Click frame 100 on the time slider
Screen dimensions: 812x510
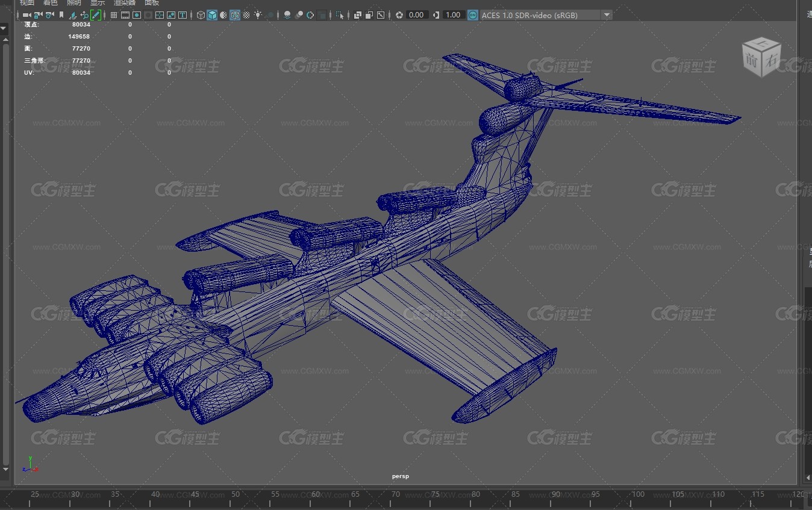click(x=638, y=495)
